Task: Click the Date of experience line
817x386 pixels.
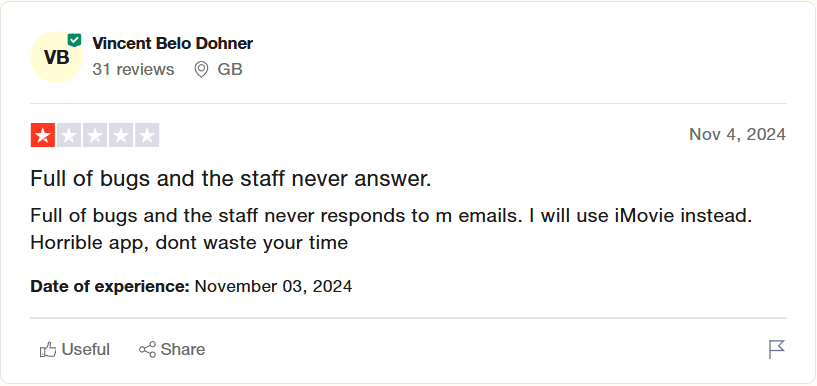Action: pos(191,287)
